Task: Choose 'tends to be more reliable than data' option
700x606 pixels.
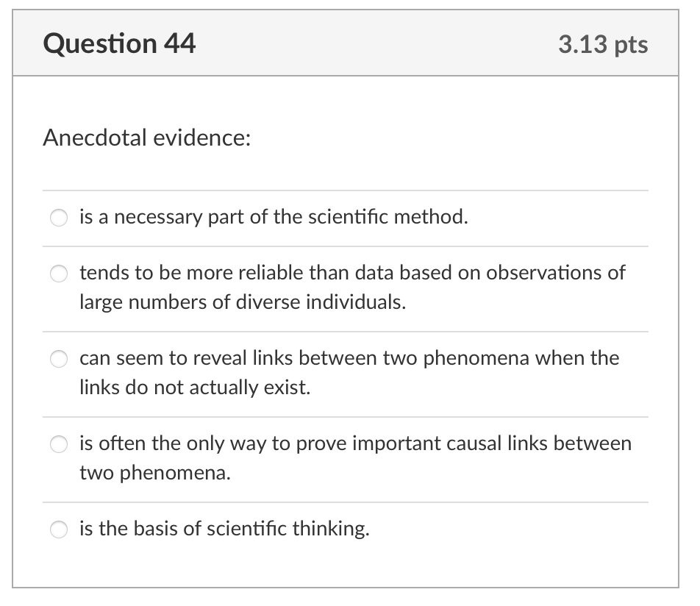Action: [x=58, y=274]
